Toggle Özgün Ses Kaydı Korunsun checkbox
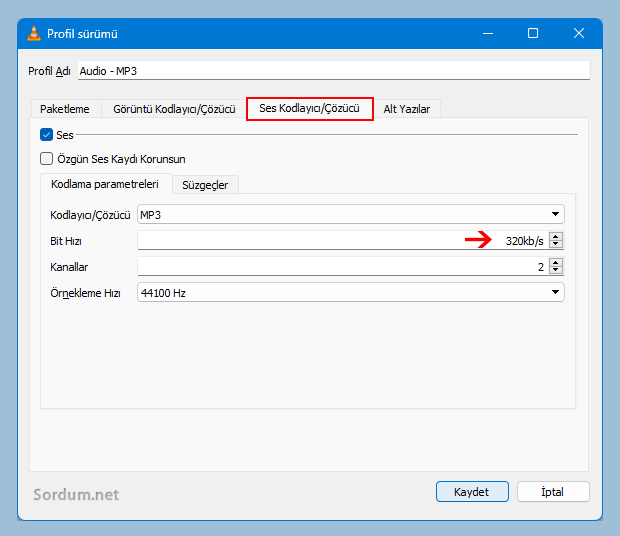This screenshot has height=536, width=620. point(46,158)
